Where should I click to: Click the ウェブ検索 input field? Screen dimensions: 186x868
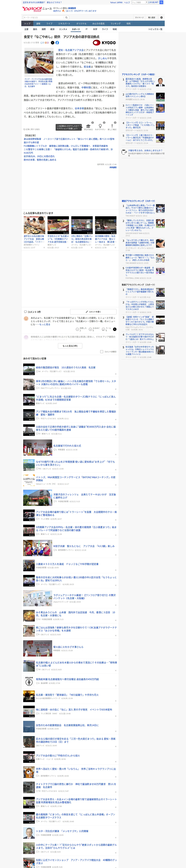pyautogui.click(x=138, y=2)
